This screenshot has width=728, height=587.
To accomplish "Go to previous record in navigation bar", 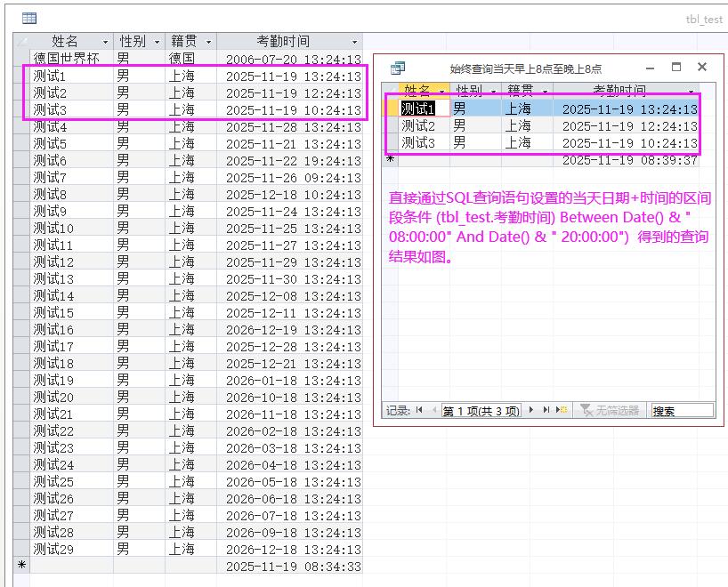I will (434, 410).
